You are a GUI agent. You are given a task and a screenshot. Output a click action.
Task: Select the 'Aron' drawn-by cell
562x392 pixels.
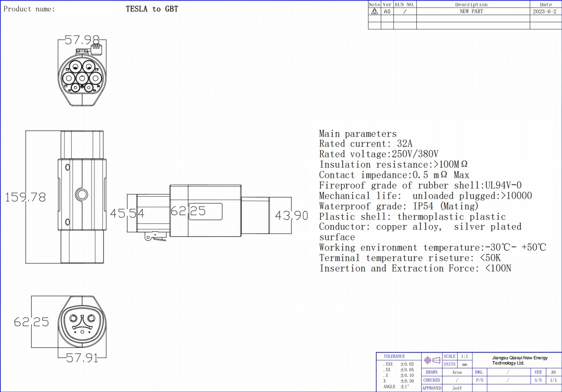[457, 373]
